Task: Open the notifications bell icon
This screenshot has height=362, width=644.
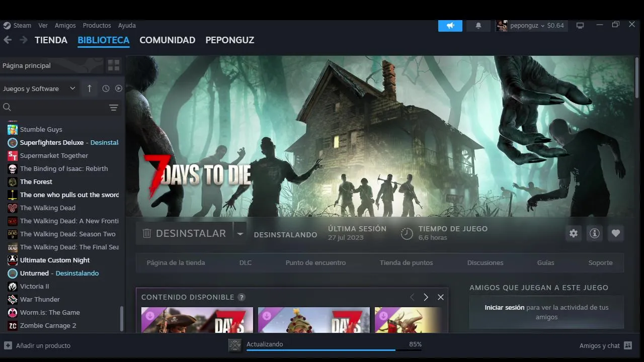Action: click(478, 25)
